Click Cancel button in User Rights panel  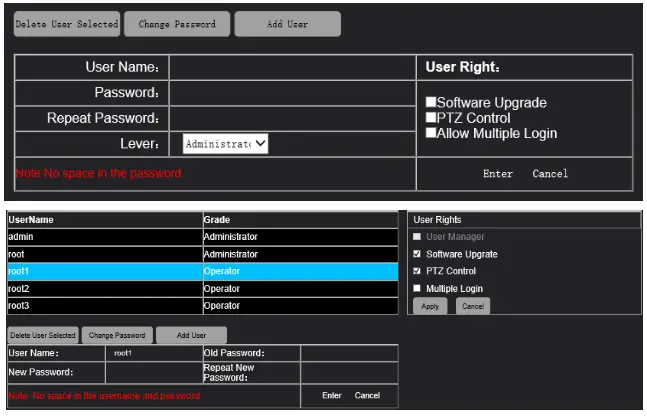click(473, 306)
